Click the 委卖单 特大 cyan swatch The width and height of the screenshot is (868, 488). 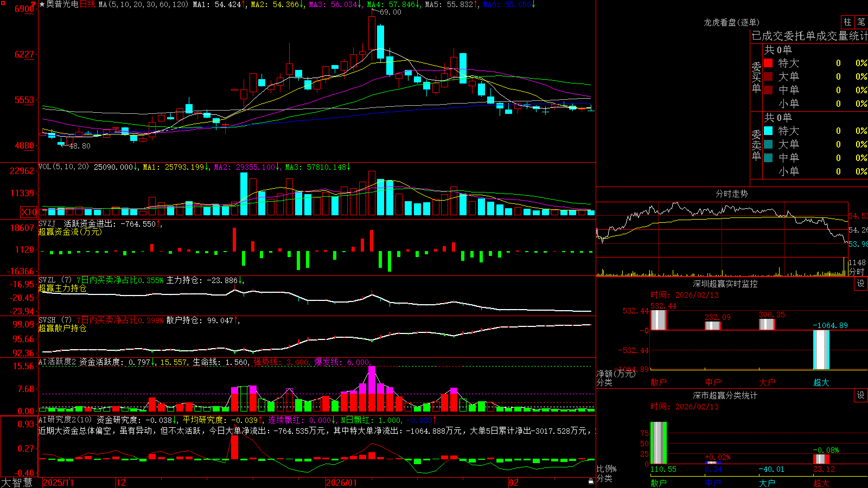(768, 131)
